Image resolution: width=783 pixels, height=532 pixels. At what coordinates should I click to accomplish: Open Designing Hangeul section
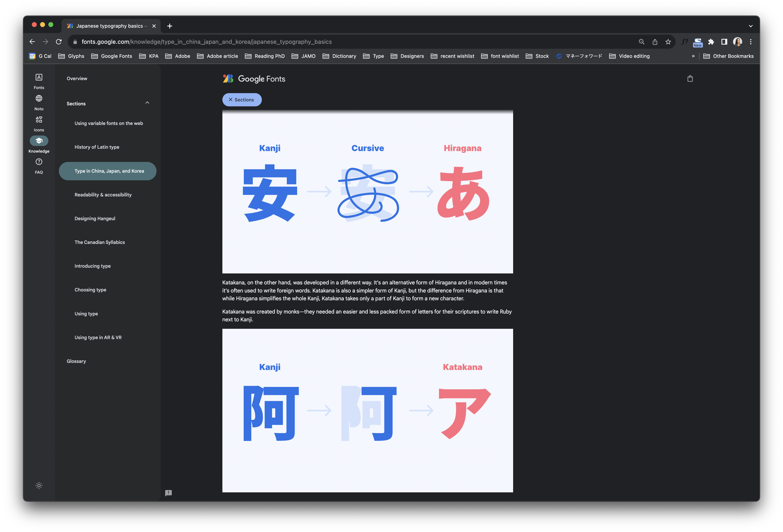(x=95, y=218)
